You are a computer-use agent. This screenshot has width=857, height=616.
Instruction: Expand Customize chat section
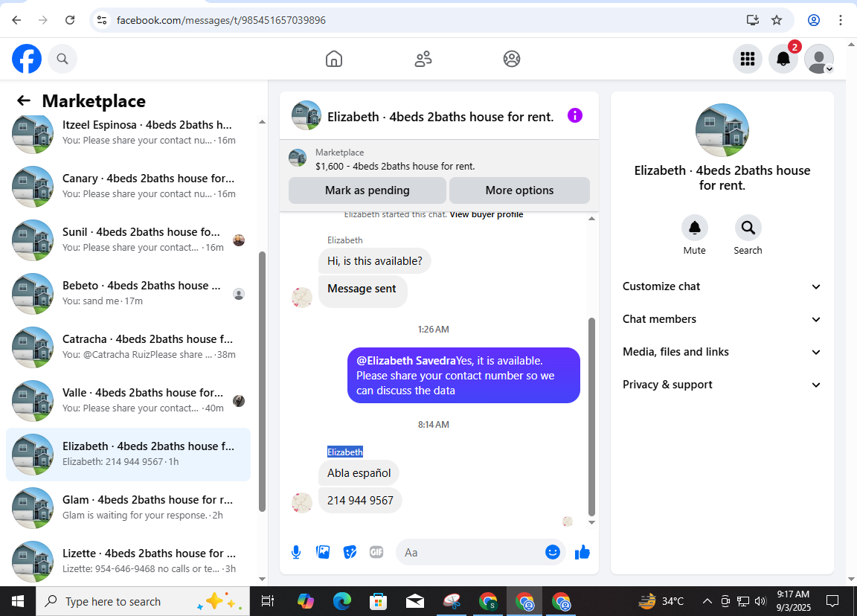[x=722, y=286]
